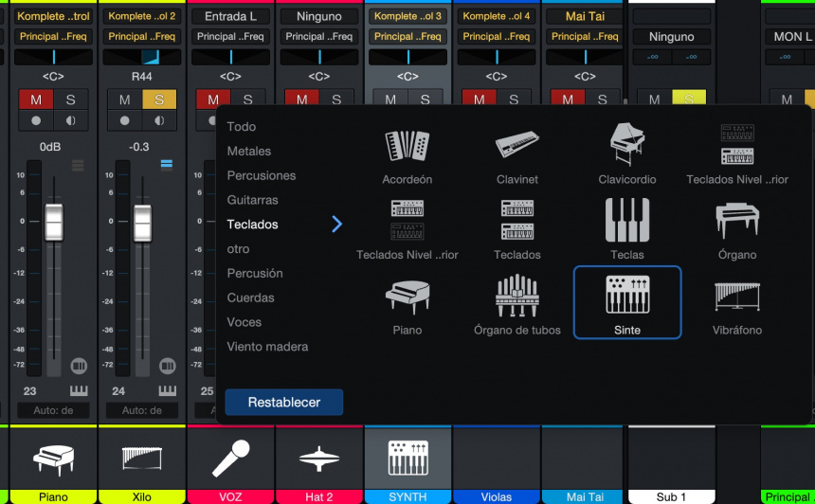Toggle record arm on Xilo channel

(124, 120)
